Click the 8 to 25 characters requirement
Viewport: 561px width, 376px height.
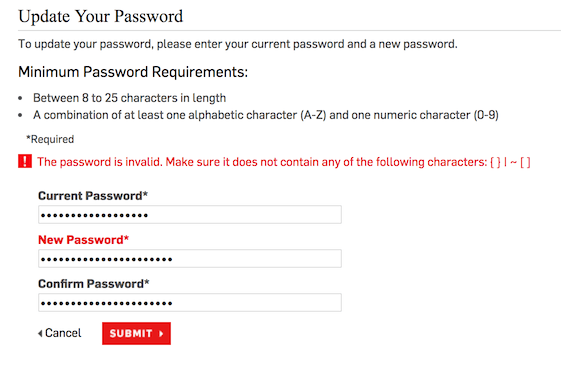click(x=130, y=98)
